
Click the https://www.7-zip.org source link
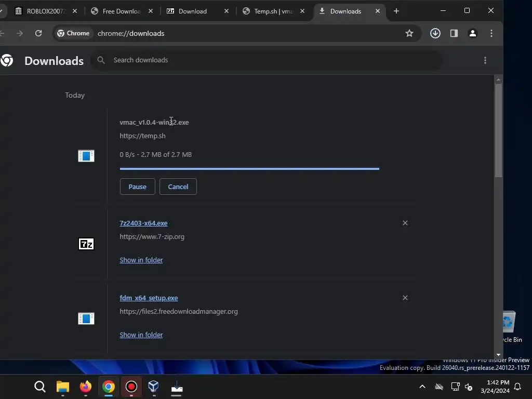pyautogui.click(x=152, y=237)
